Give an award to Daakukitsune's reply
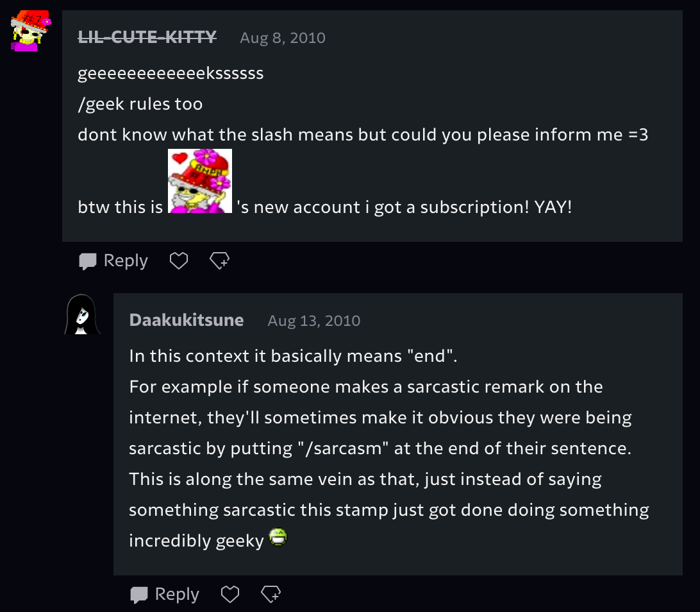Image resolution: width=700 pixels, height=612 pixels. tap(271, 594)
